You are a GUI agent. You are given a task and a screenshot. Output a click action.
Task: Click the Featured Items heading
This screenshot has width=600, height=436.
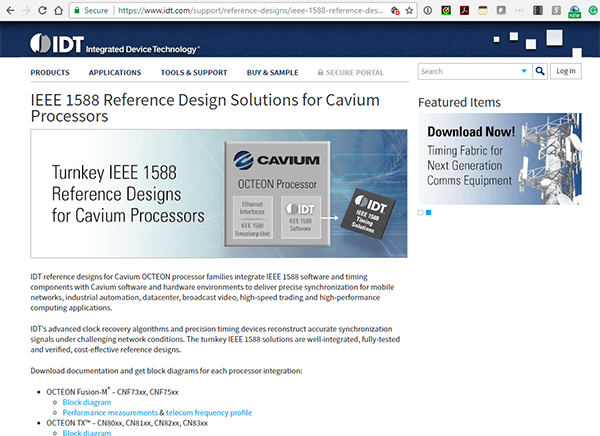pyautogui.click(x=459, y=103)
